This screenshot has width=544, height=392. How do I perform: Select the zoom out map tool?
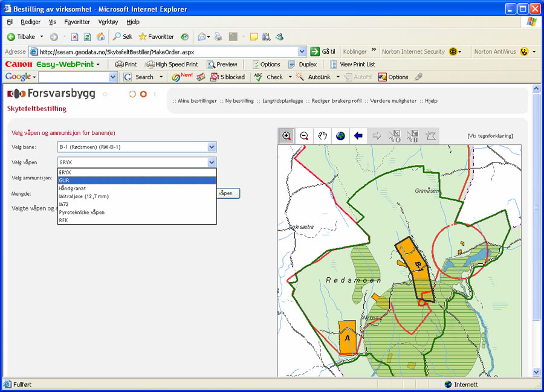[305, 136]
